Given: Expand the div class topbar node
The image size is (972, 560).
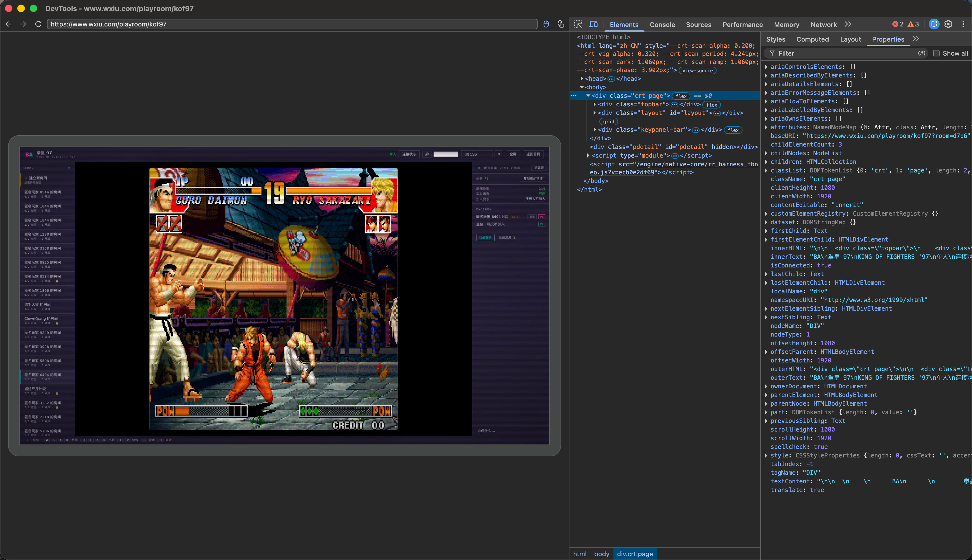Looking at the screenshot, I should tap(595, 104).
